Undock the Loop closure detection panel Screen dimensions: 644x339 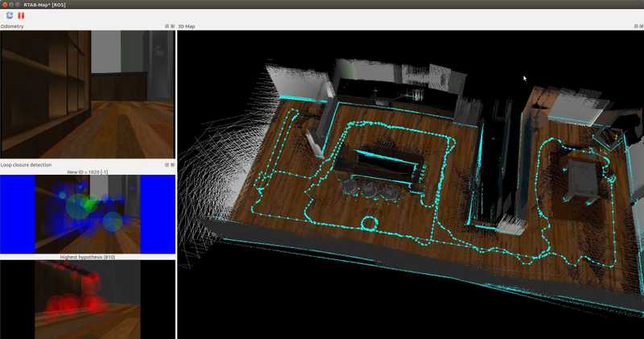click(167, 164)
